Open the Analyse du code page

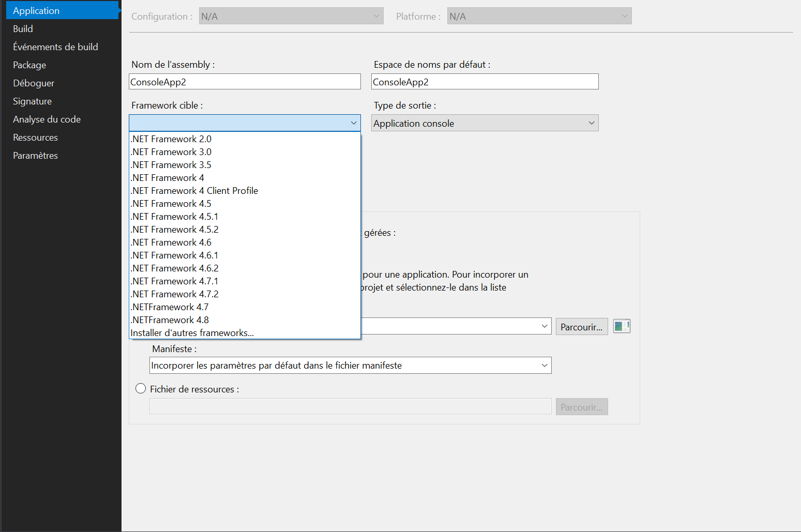(x=47, y=119)
